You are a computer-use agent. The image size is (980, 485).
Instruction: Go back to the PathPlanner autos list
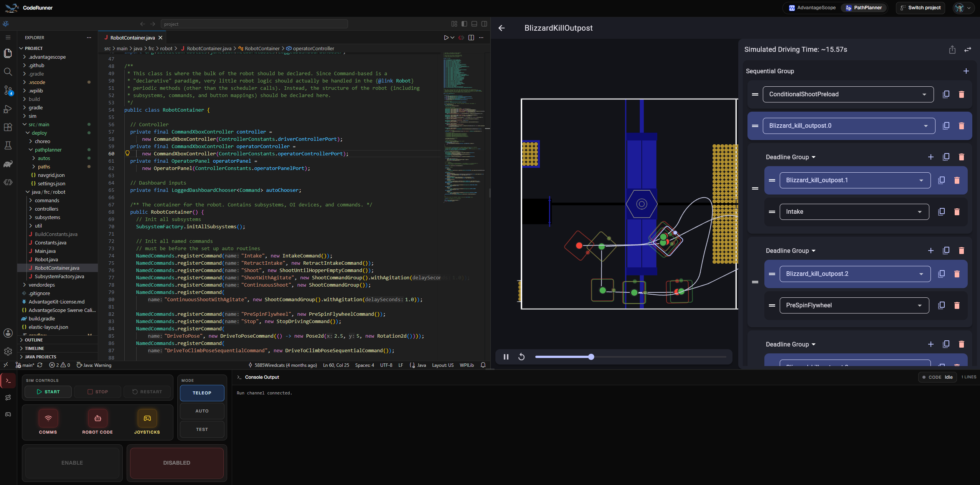click(502, 28)
